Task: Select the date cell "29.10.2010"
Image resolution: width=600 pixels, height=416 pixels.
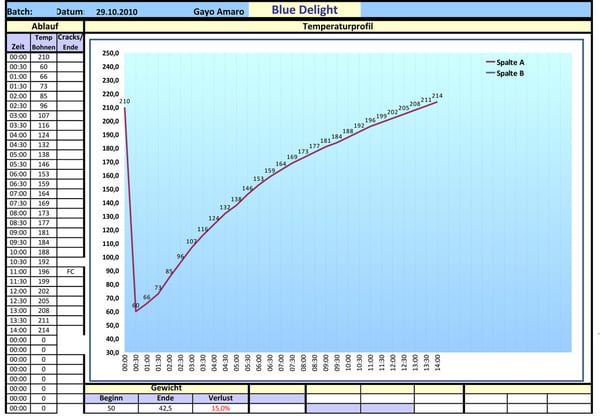Action: click(x=116, y=12)
